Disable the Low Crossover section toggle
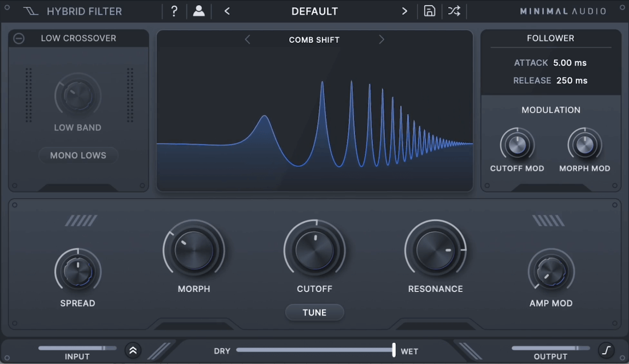Image resolution: width=629 pixels, height=364 pixels. 19,38
